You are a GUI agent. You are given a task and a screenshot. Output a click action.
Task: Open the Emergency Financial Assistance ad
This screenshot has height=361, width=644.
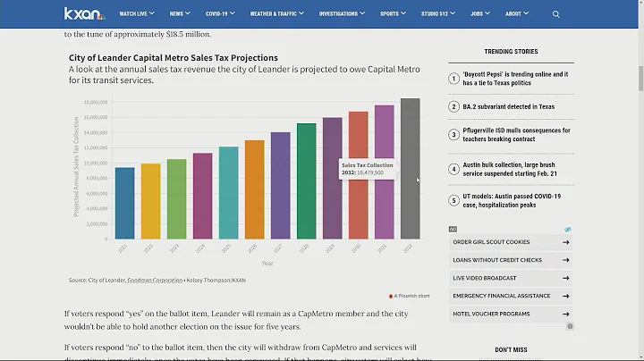pos(511,296)
